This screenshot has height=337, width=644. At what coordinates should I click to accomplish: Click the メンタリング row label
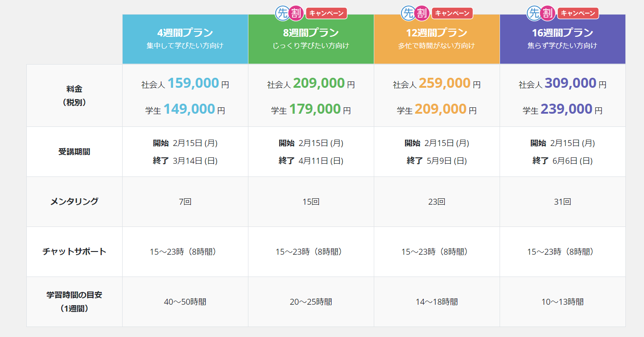74,201
